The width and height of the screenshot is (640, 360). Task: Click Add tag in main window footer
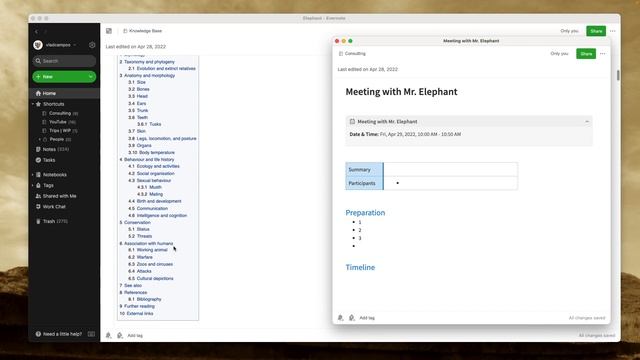[x=135, y=336]
